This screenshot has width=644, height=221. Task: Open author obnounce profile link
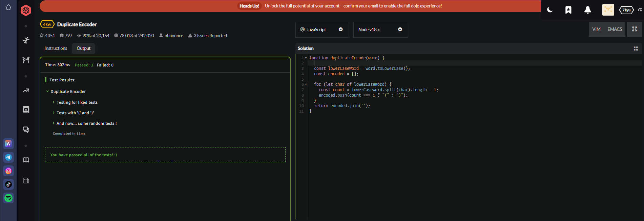(x=173, y=36)
